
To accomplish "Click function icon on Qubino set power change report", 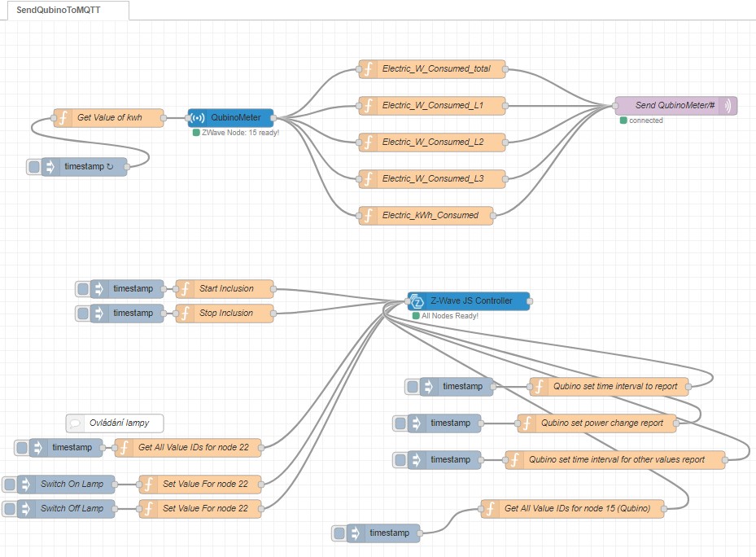I will [527, 423].
